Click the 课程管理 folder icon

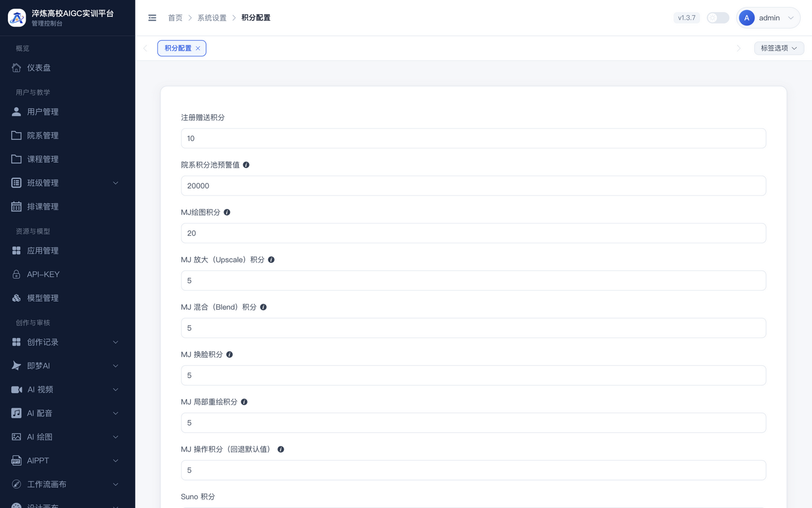[16, 159]
